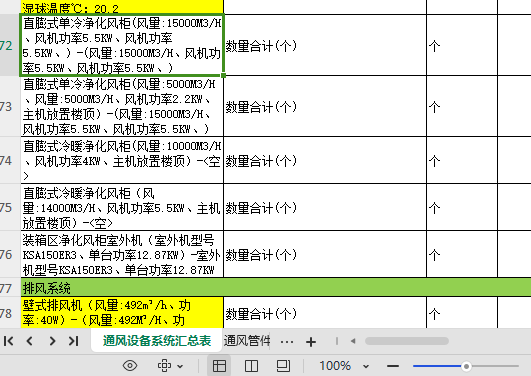Select row 74 header
This screenshot has width=531, height=376.
click(10, 160)
